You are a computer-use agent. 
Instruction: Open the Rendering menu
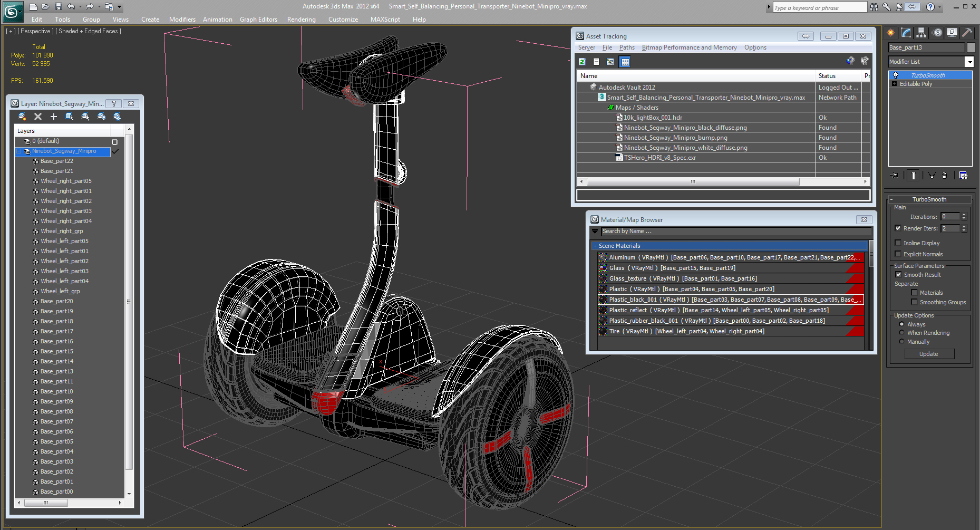click(x=301, y=20)
